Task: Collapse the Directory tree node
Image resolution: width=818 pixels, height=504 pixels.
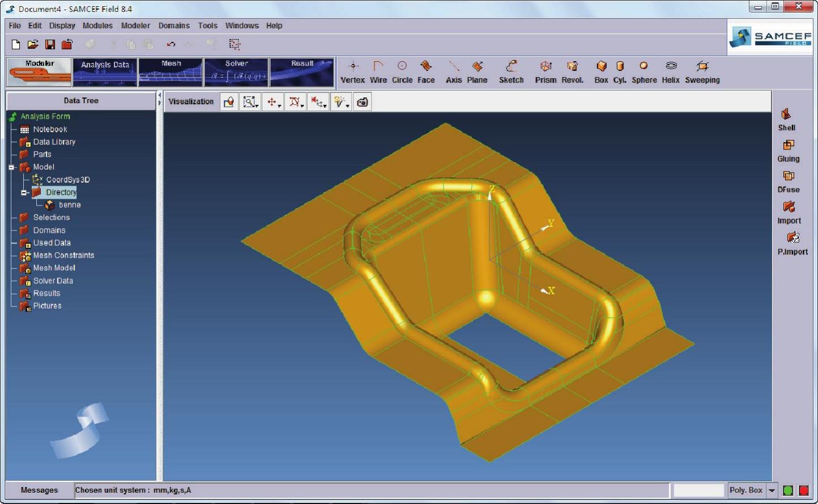Action: [24, 193]
